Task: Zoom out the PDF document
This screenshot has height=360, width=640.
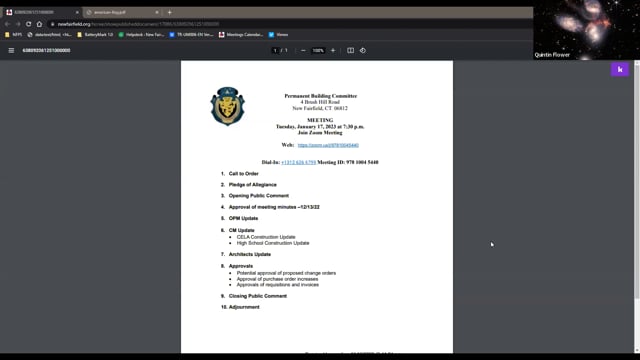Action: (x=303, y=51)
